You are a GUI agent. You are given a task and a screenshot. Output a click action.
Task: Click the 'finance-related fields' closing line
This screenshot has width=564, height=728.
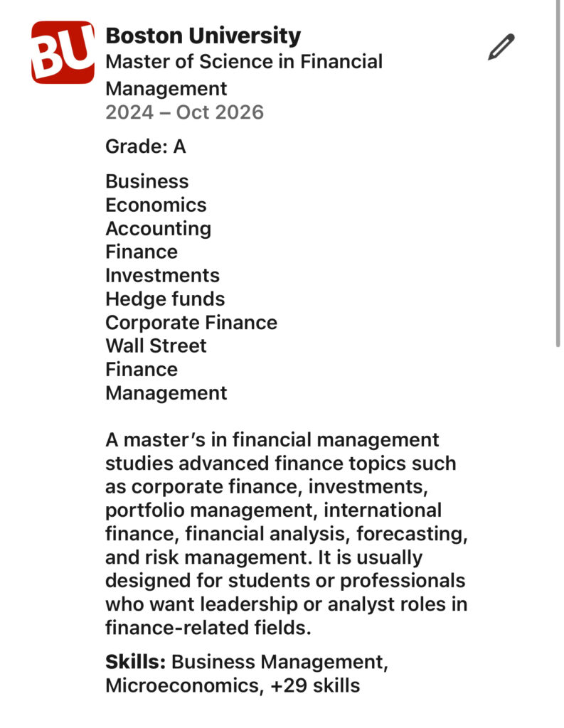tap(208, 628)
